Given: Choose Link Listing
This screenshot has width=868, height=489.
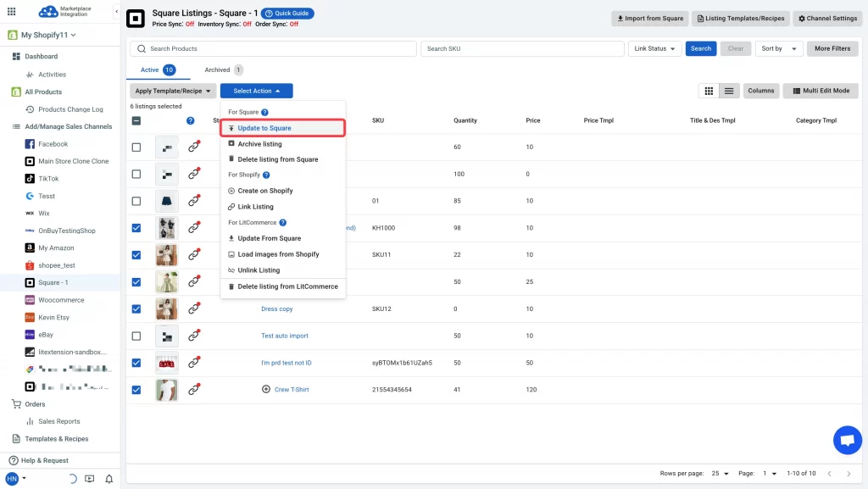Looking at the screenshot, I should click(x=283, y=207).
